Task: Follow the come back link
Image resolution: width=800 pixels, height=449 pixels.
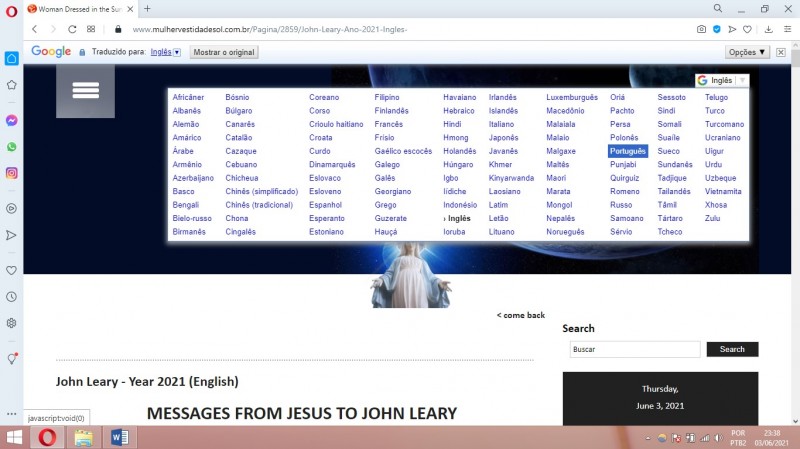Action: 521,315
